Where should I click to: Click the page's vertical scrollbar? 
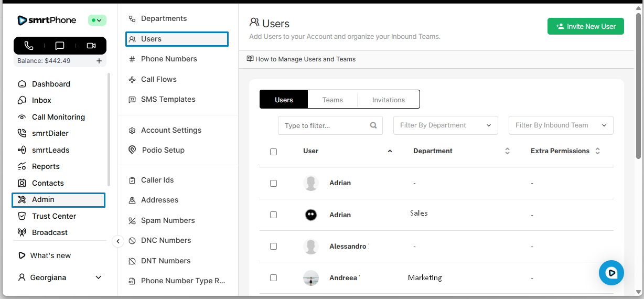coord(638,84)
